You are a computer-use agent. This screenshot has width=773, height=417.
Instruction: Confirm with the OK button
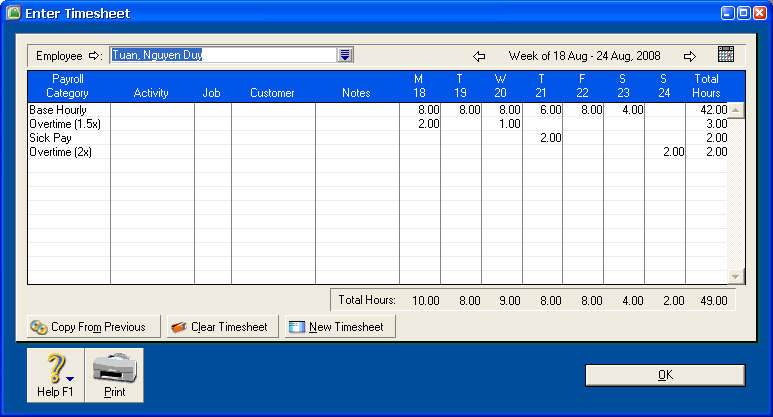665,375
